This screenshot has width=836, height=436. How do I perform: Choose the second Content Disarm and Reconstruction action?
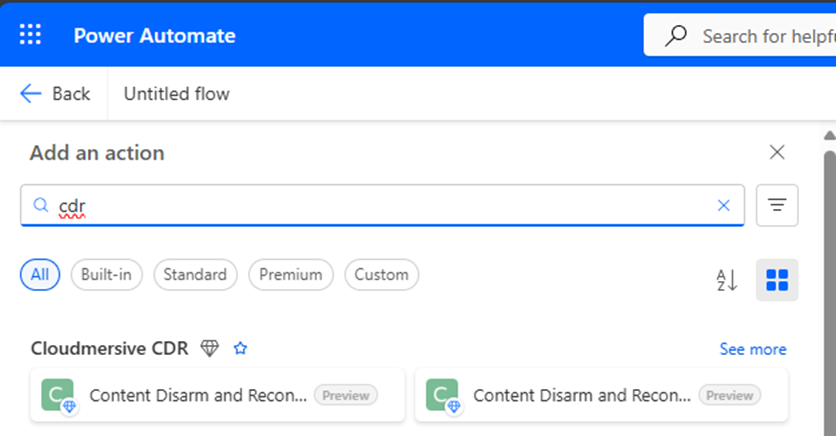pyautogui.click(x=582, y=395)
